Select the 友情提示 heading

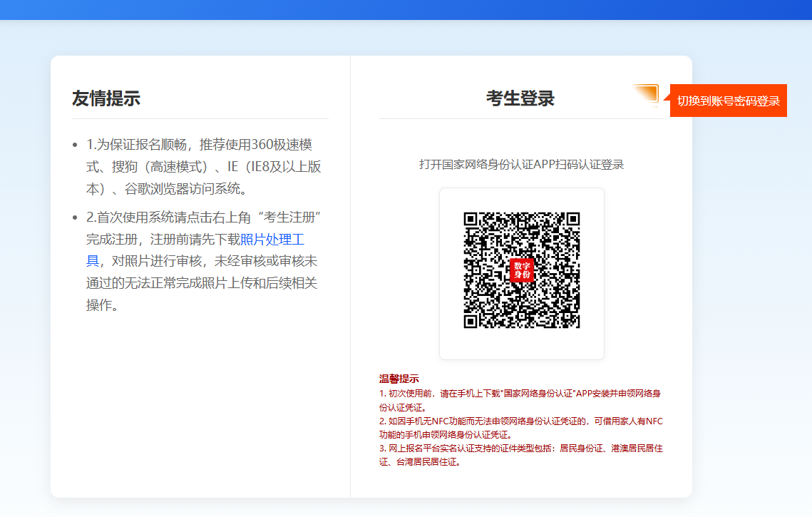pyautogui.click(x=106, y=98)
